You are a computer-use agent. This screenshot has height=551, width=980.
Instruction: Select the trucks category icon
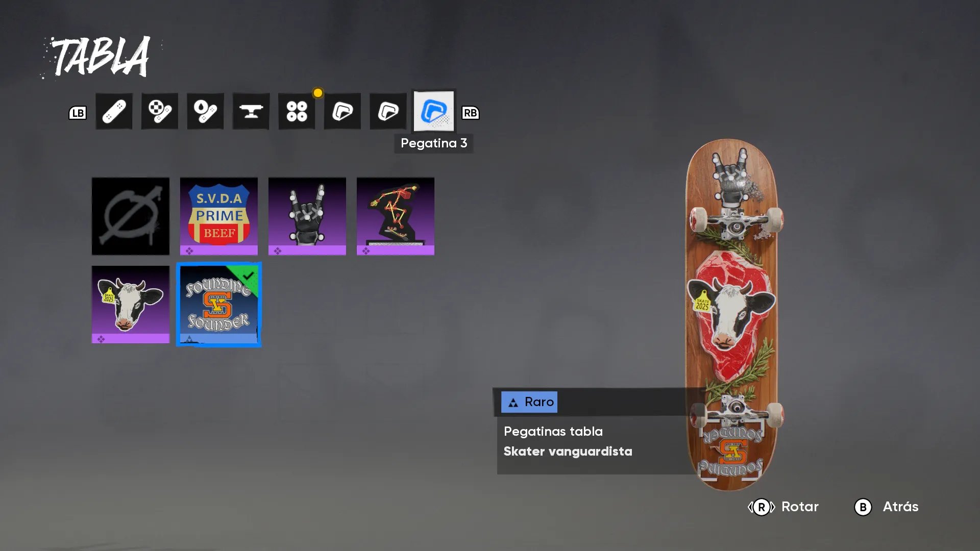tap(251, 111)
